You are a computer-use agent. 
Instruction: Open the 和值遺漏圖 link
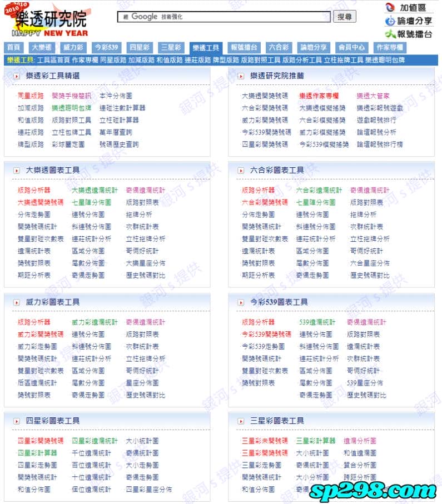(360, 453)
